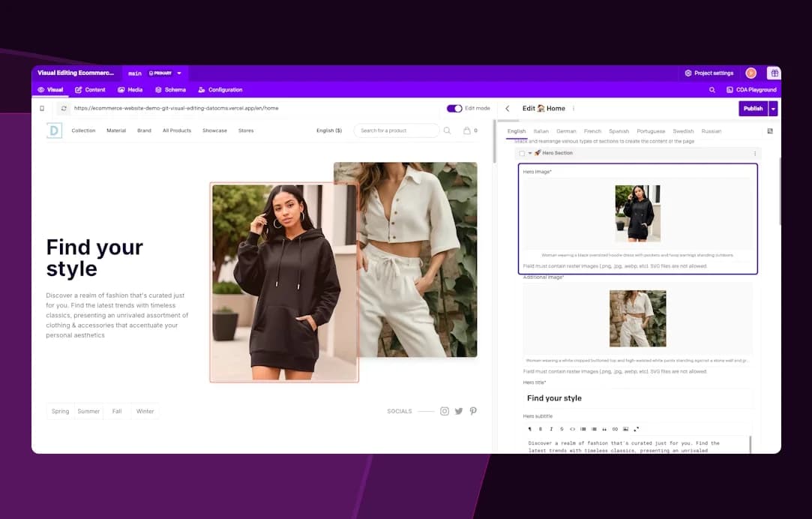812x519 pixels.
Task: Open the dropdown arrow beside Publish
Action: tap(774, 108)
